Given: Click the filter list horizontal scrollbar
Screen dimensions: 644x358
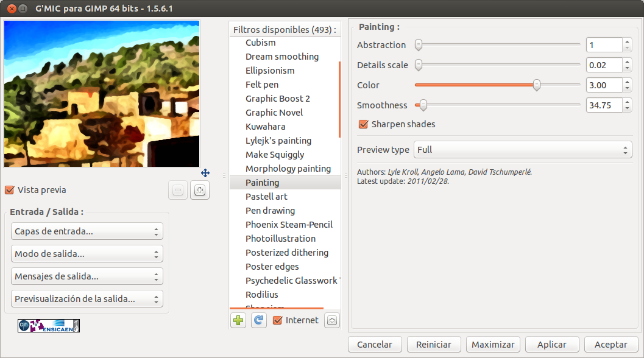Looking at the screenshot, I should tap(277, 308).
